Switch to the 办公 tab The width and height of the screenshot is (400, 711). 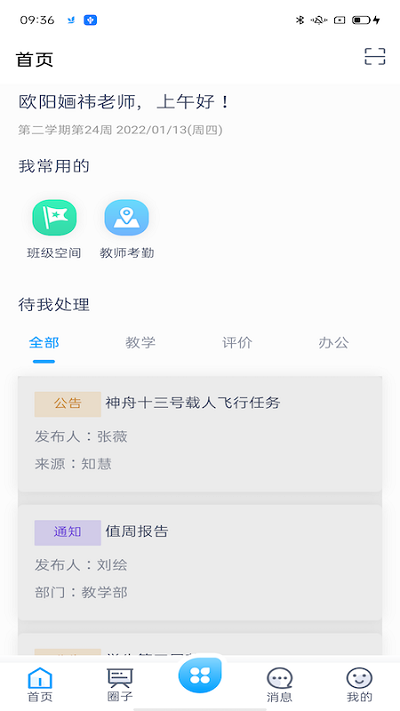pos(334,343)
